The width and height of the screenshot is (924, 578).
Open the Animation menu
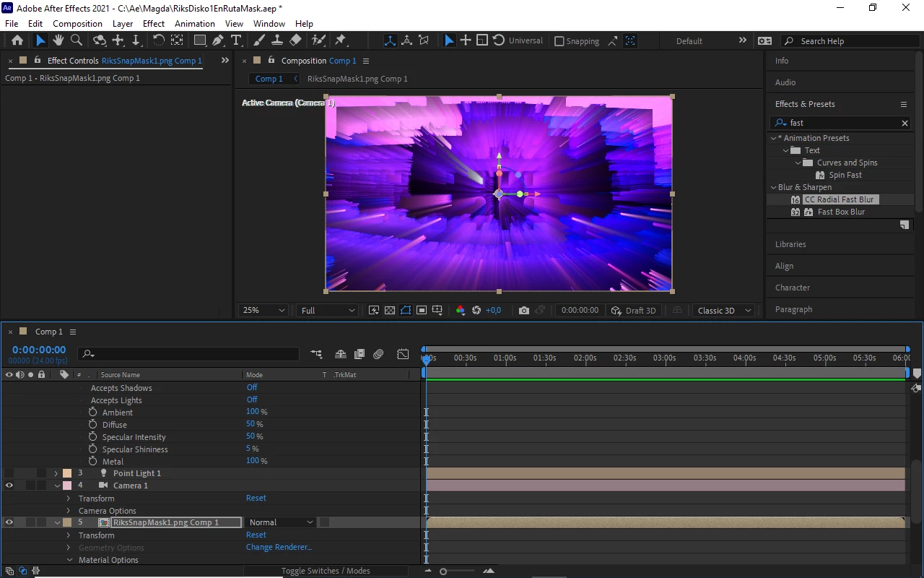pos(195,23)
